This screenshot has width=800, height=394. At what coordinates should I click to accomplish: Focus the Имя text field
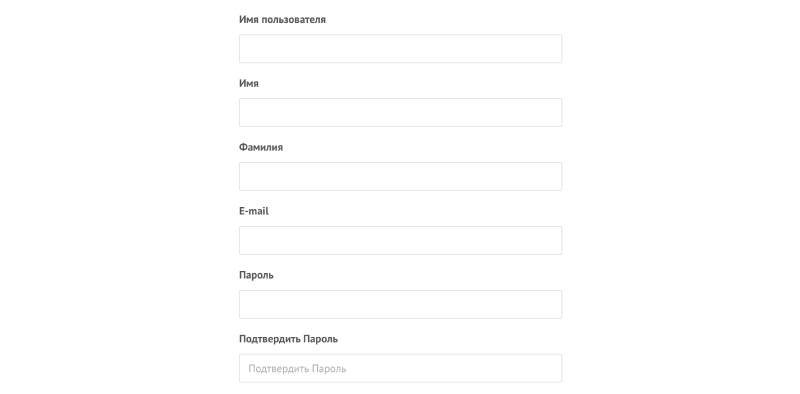401,113
